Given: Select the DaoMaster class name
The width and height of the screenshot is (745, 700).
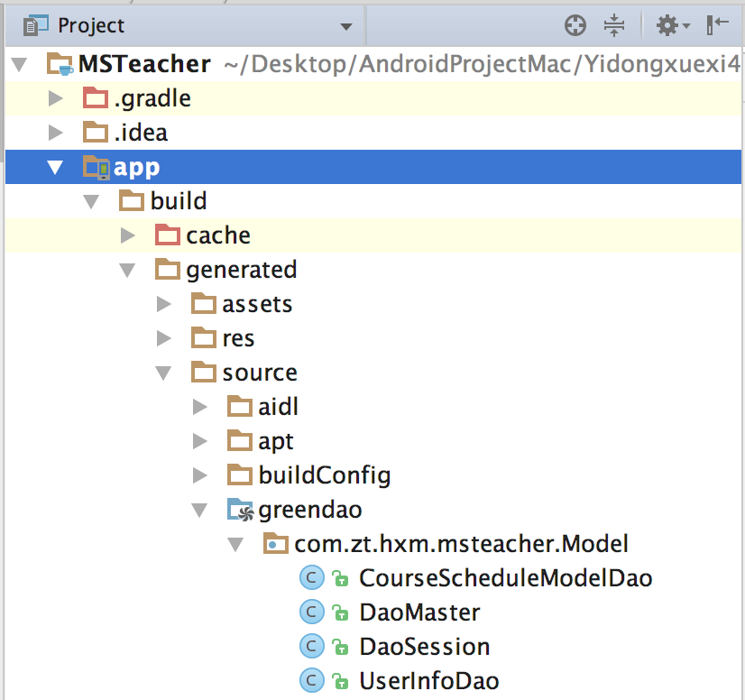Looking at the screenshot, I should pyautogui.click(x=419, y=612).
